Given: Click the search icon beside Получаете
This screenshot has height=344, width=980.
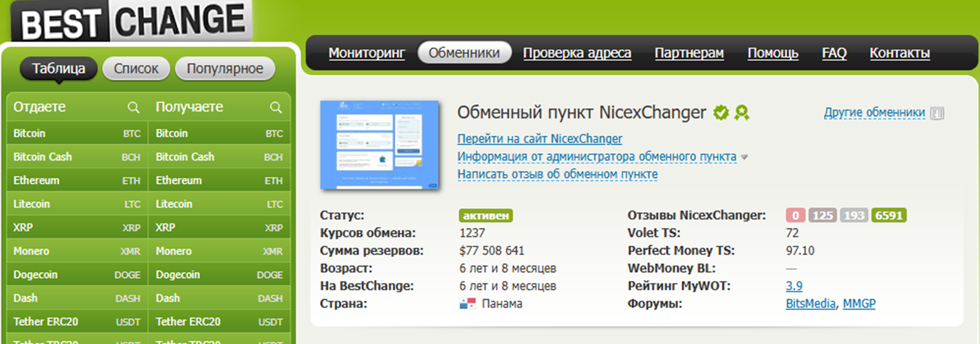Looking at the screenshot, I should point(275,108).
